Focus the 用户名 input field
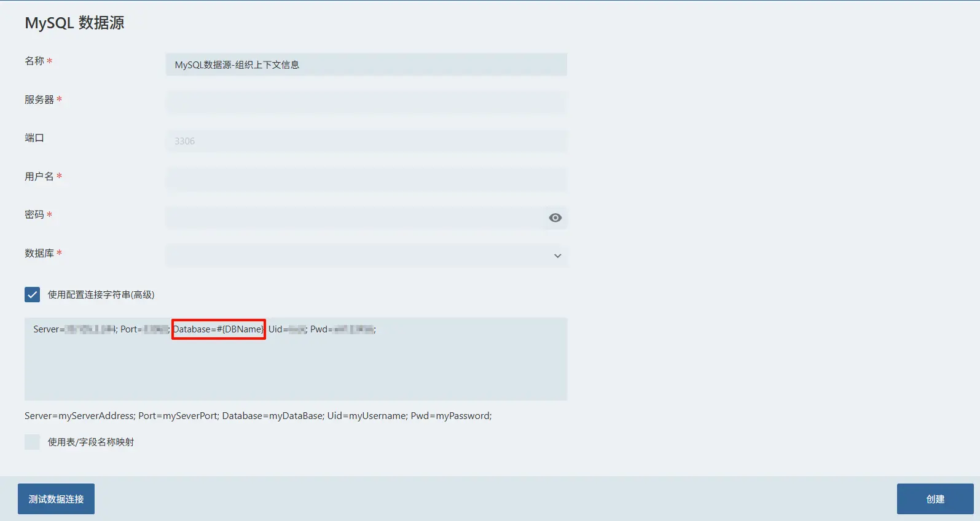980x521 pixels. click(366, 179)
